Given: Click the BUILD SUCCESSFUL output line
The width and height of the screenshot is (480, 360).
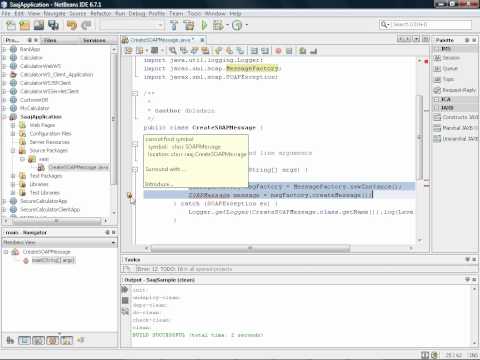Looking at the screenshot, I should [x=198, y=335].
